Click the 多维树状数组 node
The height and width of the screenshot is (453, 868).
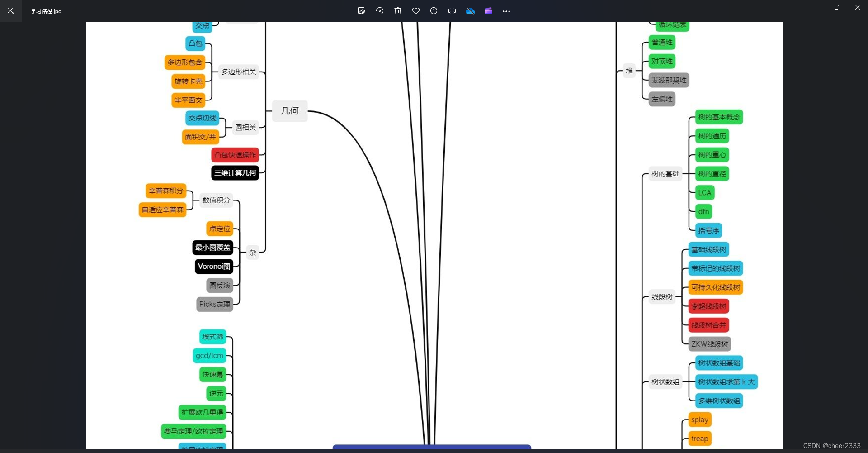point(719,401)
